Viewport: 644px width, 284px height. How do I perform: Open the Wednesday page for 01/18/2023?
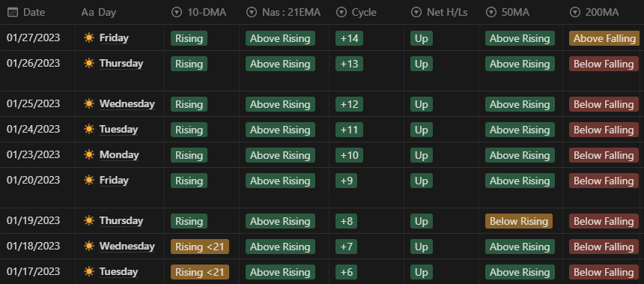(127, 247)
